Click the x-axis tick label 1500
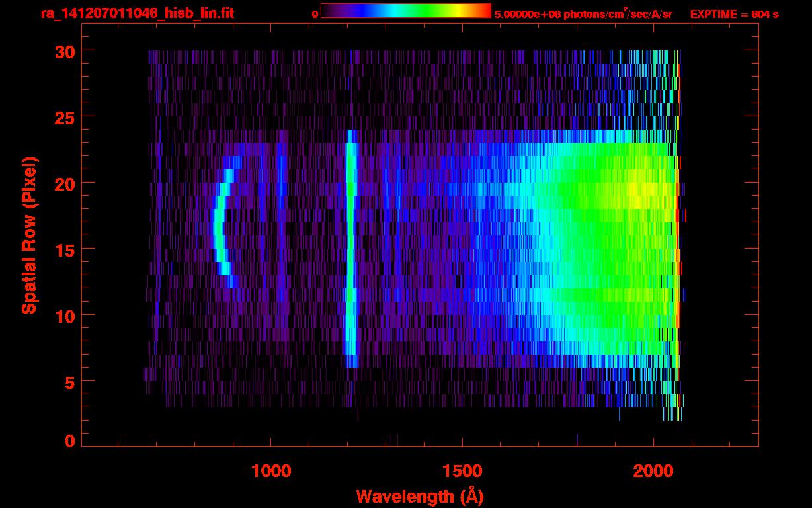Image resolution: width=812 pixels, height=508 pixels. [462, 471]
